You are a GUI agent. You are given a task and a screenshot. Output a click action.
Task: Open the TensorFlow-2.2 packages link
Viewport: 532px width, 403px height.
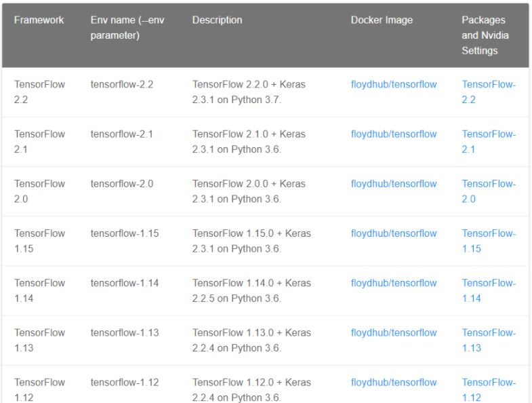click(x=489, y=92)
